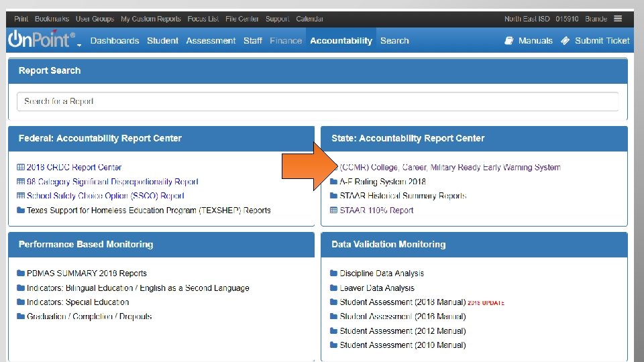This screenshot has width=644, height=362.
Task: Open User Groups in the top bar
Action: (95, 19)
